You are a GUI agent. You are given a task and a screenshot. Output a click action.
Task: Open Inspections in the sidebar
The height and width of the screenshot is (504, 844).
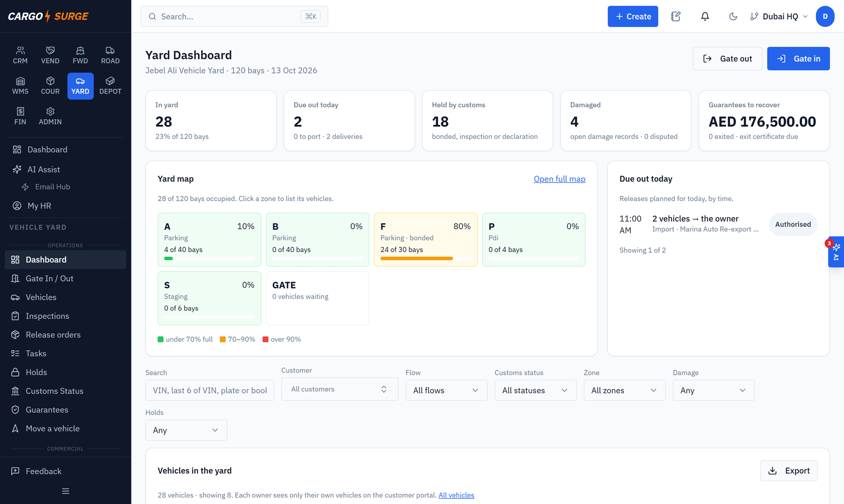click(65, 316)
